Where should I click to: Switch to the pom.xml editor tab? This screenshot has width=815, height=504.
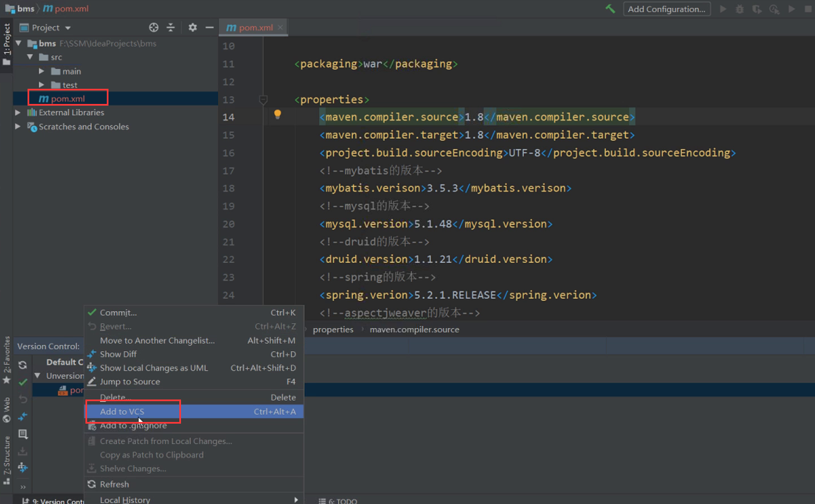pyautogui.click(x=253, y=26)
